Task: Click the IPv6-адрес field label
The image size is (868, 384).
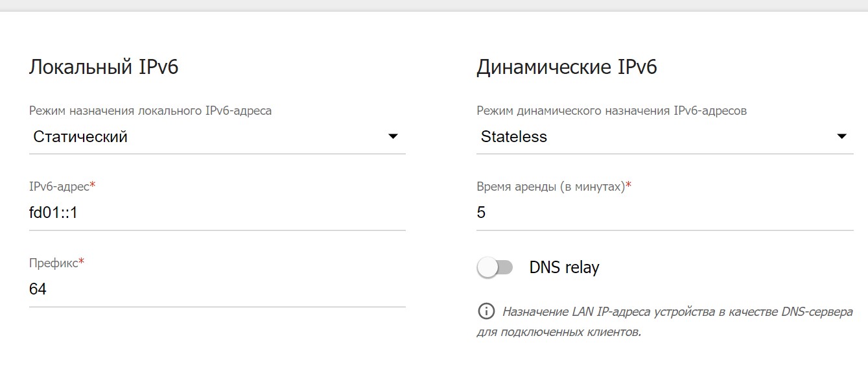Action: coord(59,187)
